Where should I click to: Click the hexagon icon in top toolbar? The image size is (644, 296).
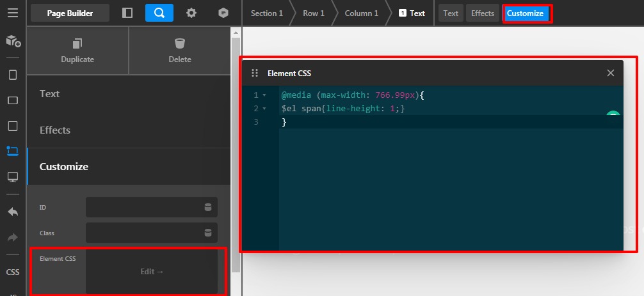tap(223, 13)
